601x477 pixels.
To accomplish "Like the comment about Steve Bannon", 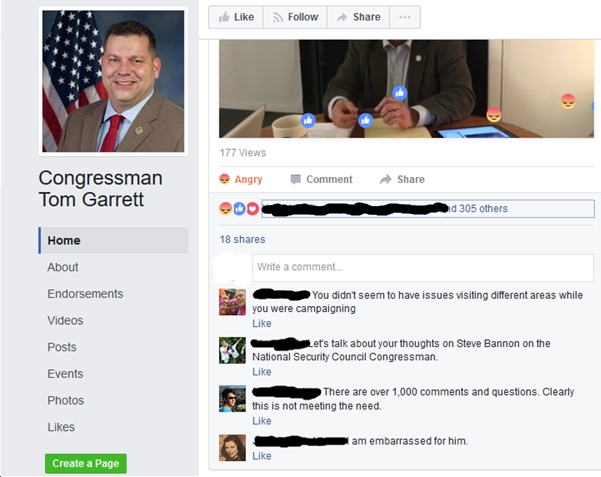I will coord(262,372).
